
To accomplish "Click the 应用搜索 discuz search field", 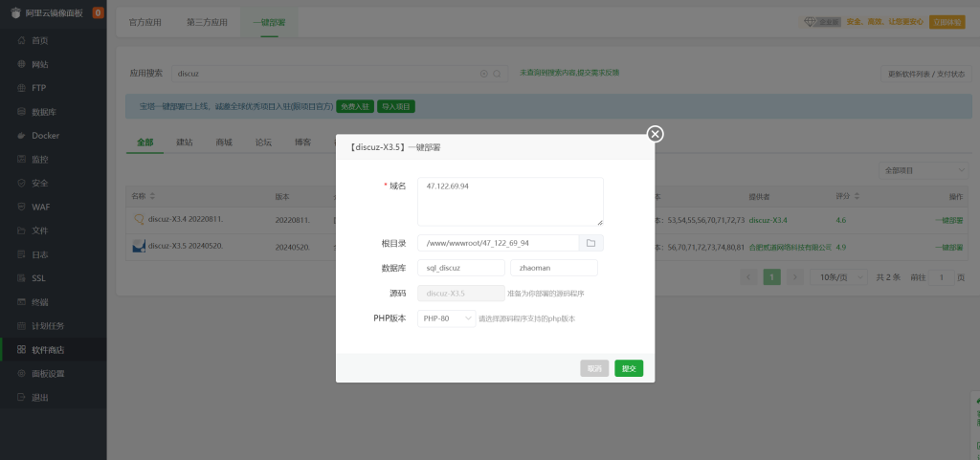I will coord(339,74).
